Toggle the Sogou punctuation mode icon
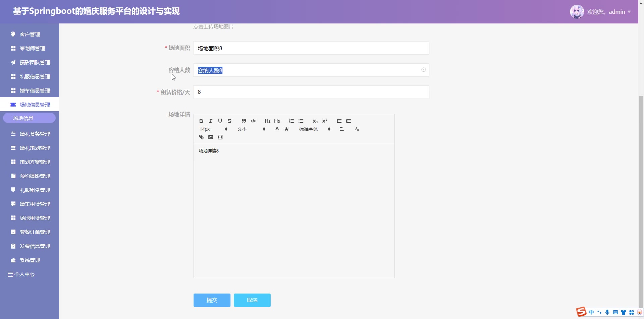 599,312
